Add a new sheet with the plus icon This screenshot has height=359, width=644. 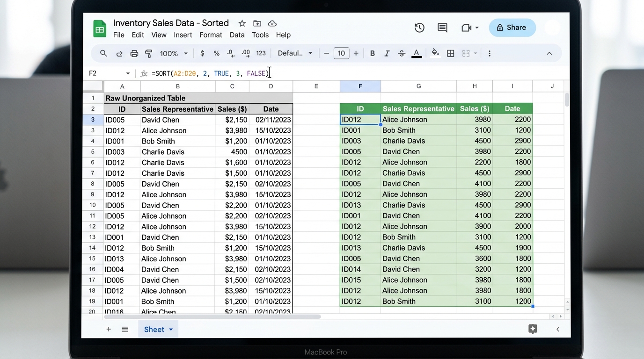click(109, 329)
